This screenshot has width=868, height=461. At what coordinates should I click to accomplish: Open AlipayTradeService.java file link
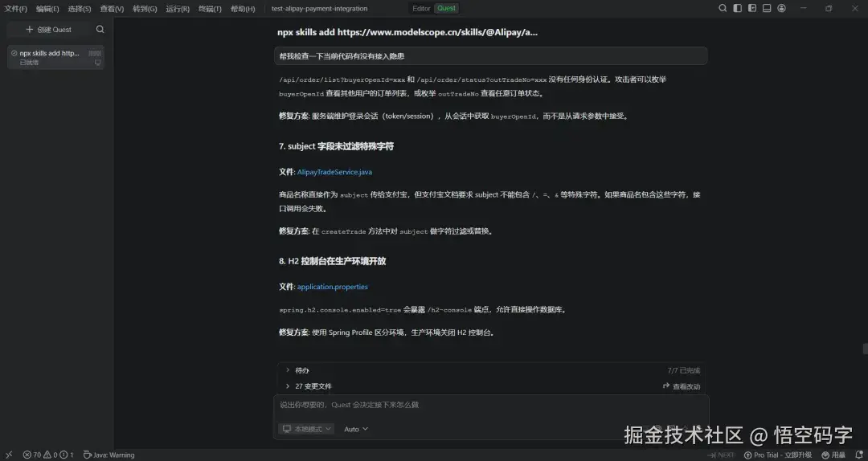pos(334,172)
